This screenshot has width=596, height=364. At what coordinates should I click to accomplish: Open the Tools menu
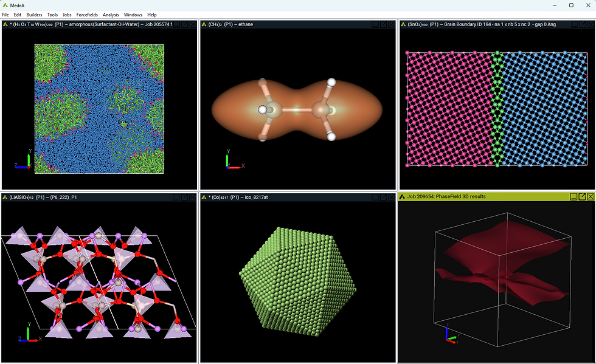52,15
